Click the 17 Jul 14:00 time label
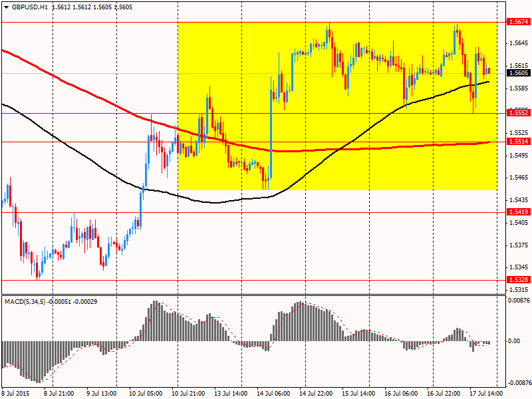The width and height of the screenshot is (532, 399). [486, 393]
